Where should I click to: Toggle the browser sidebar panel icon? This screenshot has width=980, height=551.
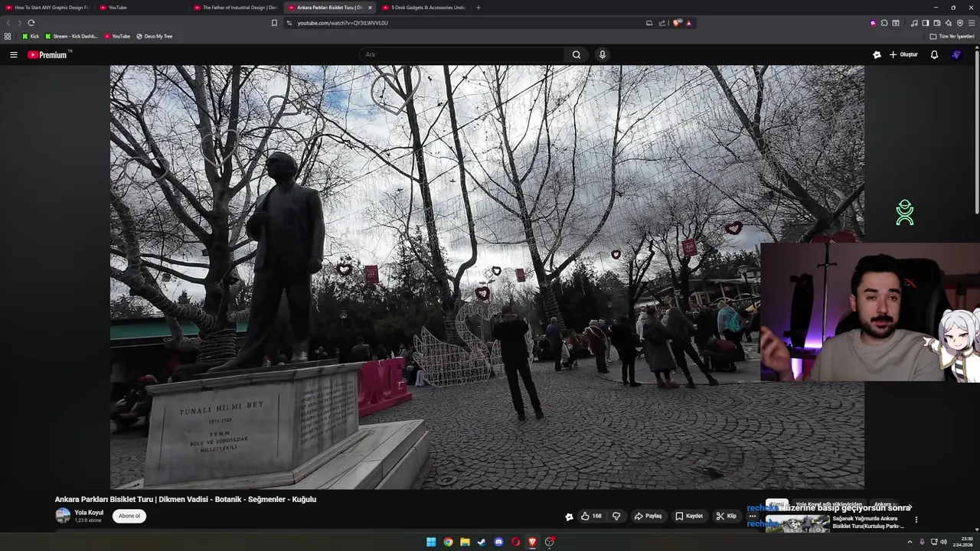pos(925,23)
